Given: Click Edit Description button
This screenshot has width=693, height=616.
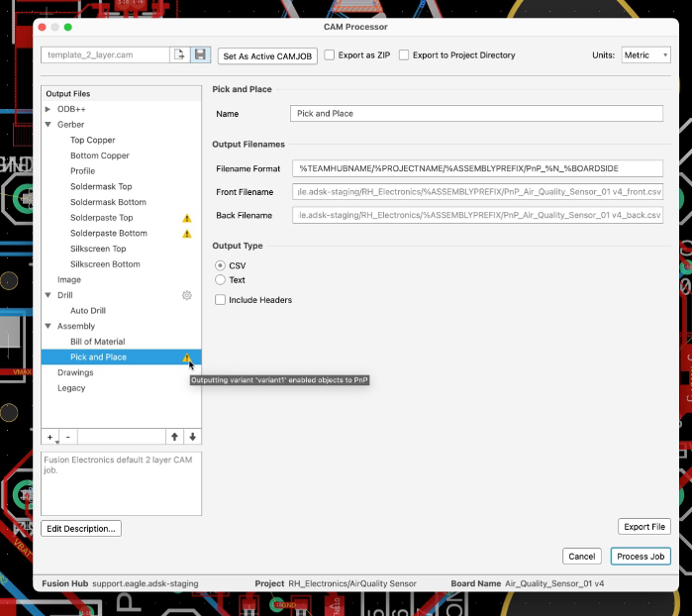Looking at the screenshot, I should click(81, 529).
